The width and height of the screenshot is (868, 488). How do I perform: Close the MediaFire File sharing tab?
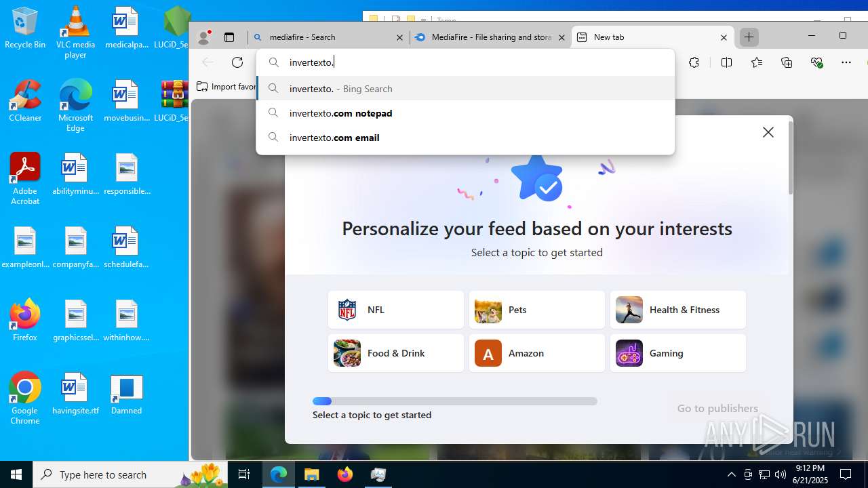(x=561, y=38)
